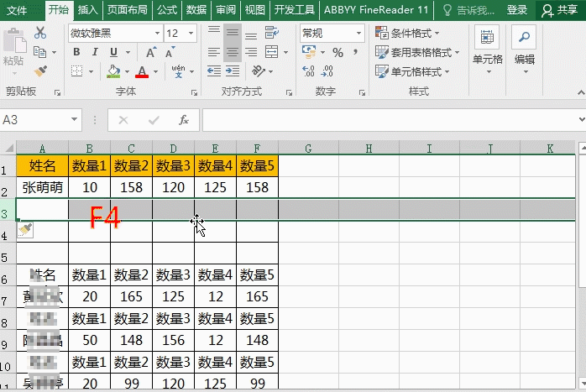Image resolution: width=586 pixels, height=392 pixels.
Task: Align text right
Action: tap(251, 52)
